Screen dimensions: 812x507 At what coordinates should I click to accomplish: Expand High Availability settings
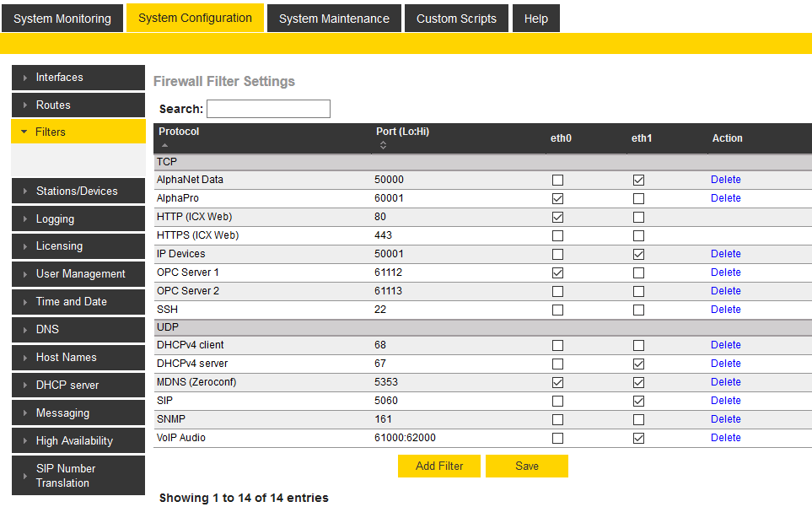[78, 441]
